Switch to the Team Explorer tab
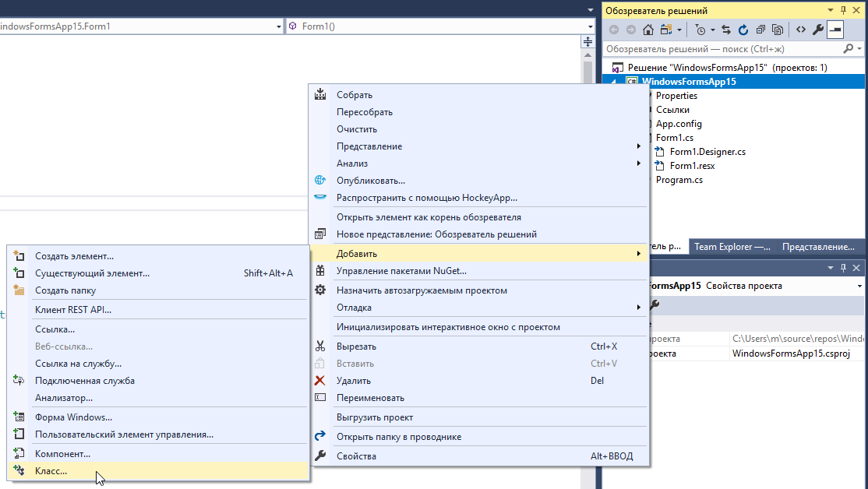This screenshot has width=868, height=489. coord(732,247)
